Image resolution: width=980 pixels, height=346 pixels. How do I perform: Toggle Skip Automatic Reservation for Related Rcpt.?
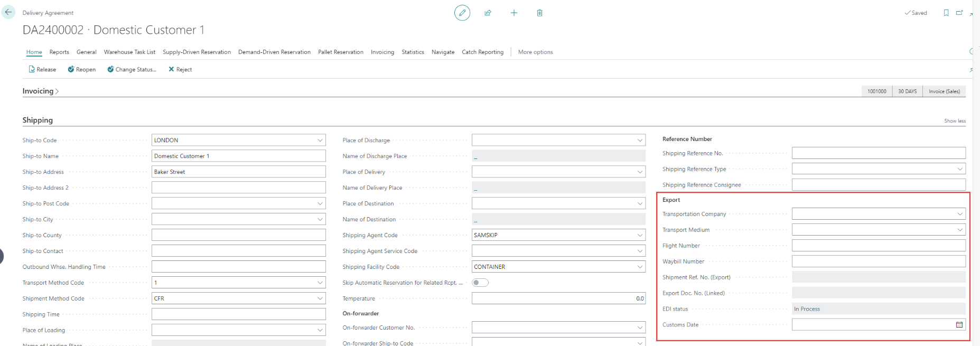pos(480,283)
